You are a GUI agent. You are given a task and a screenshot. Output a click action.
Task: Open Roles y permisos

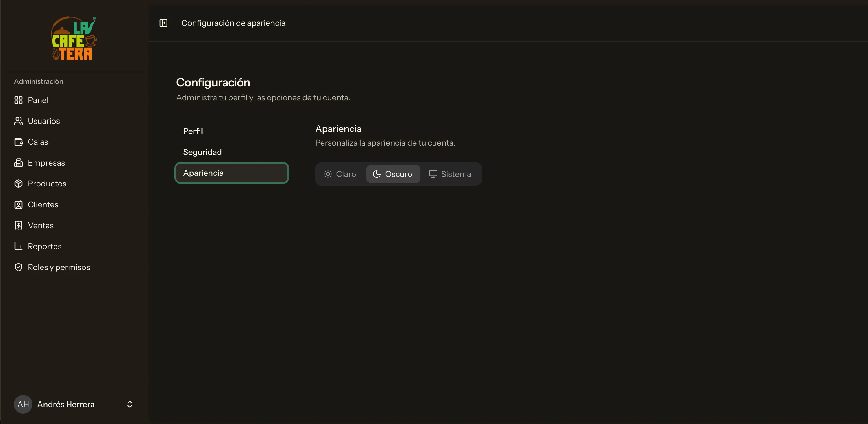pyautogui.click(x=74, y=267)
